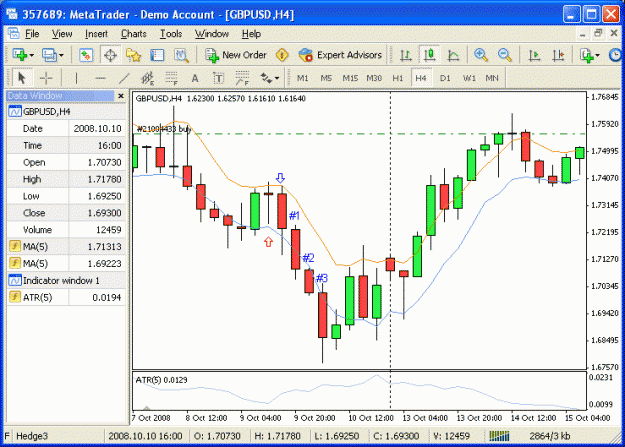Click the Zoom In magnifier
Image resolution: width=625 pixels, height=447 pixels.
click(481, 55)
